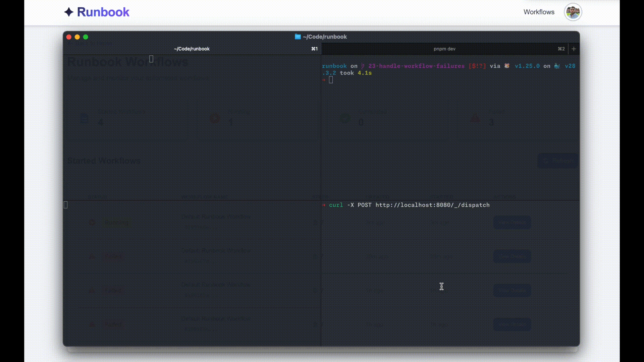Image resolution: width=644 pixels, height=362 pixels.
Task: Click the git branch name 23-handle-workflow-failures
Action: pyautogui.click(x=416, y=66)
